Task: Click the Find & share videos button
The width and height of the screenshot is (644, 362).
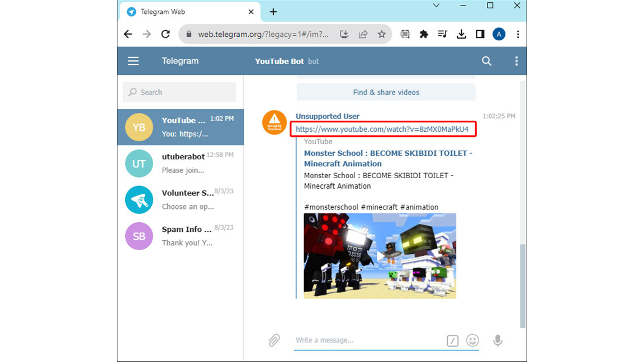Action: coord(386,92)
